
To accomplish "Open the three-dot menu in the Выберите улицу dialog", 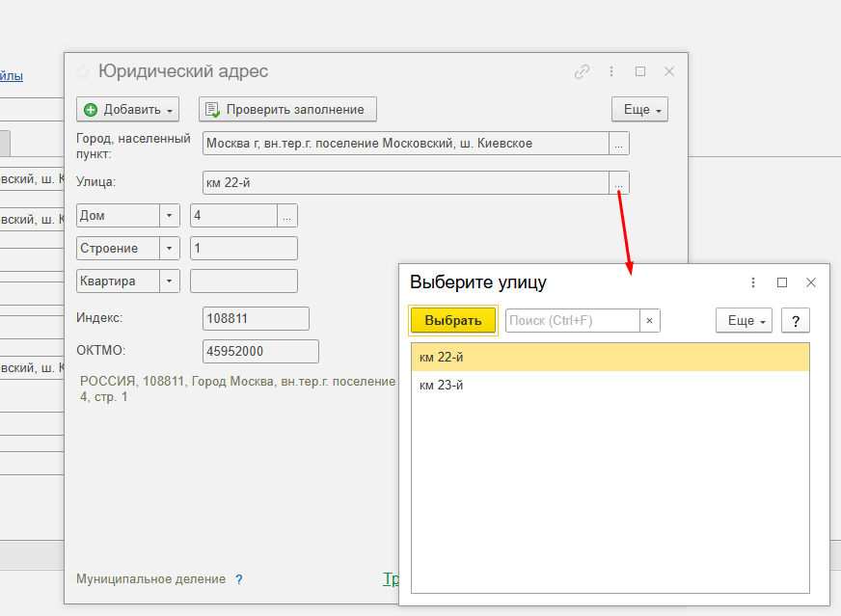I will (753, 282).
